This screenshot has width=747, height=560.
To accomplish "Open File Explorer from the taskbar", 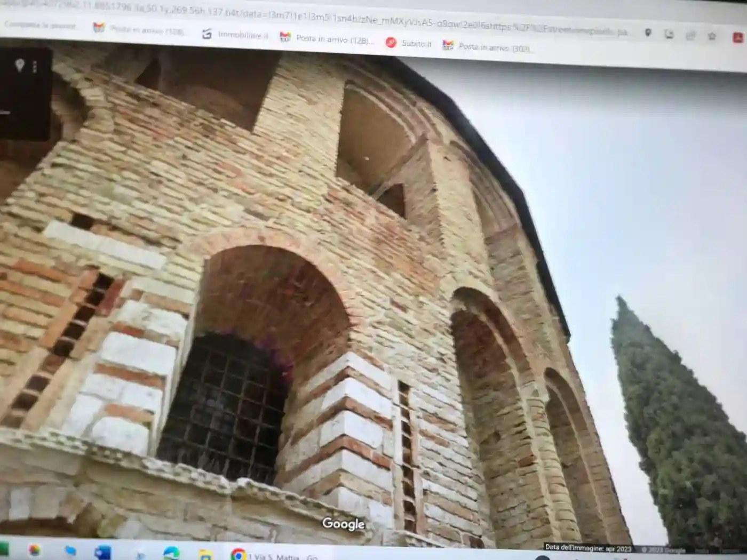I will 205,555.
